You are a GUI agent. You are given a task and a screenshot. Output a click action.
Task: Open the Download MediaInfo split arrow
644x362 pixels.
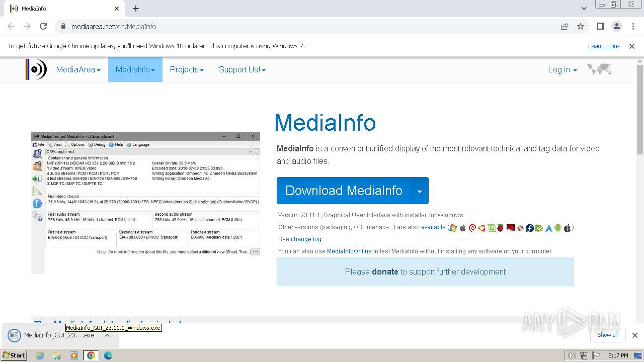[420, 191]
